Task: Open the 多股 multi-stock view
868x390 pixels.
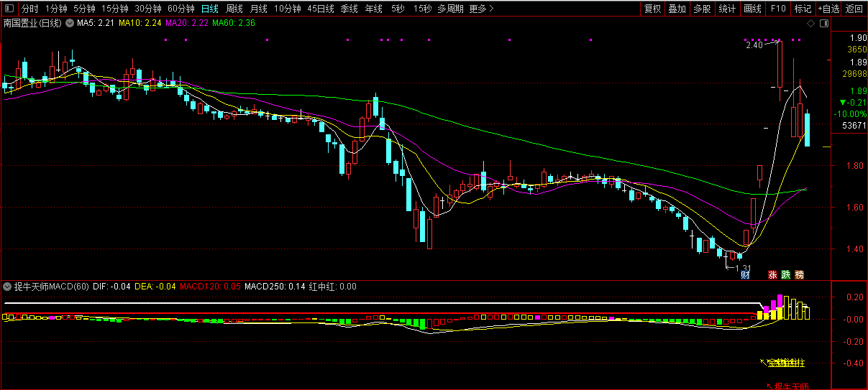Action: tap(702, 9)
